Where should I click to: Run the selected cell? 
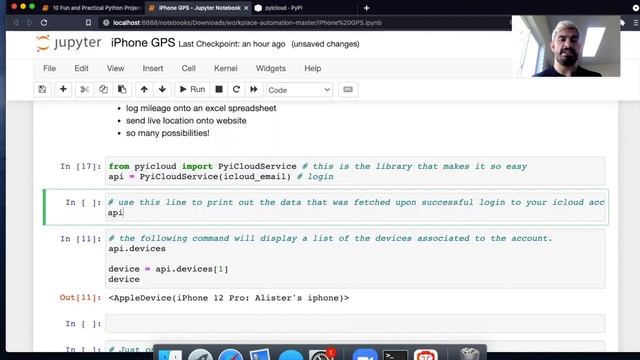pos(192,89)
